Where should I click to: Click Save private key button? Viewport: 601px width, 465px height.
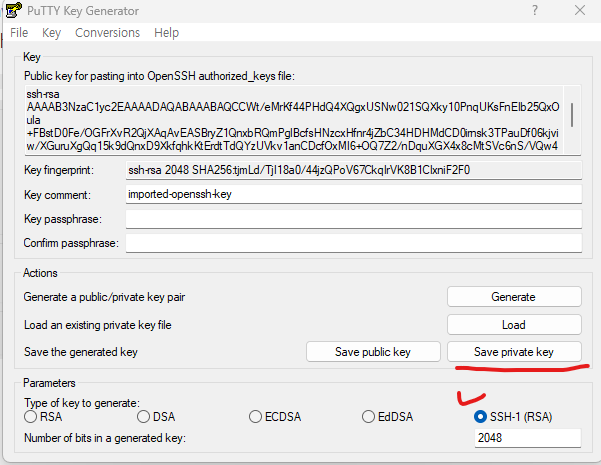click(x=514, y=352)
